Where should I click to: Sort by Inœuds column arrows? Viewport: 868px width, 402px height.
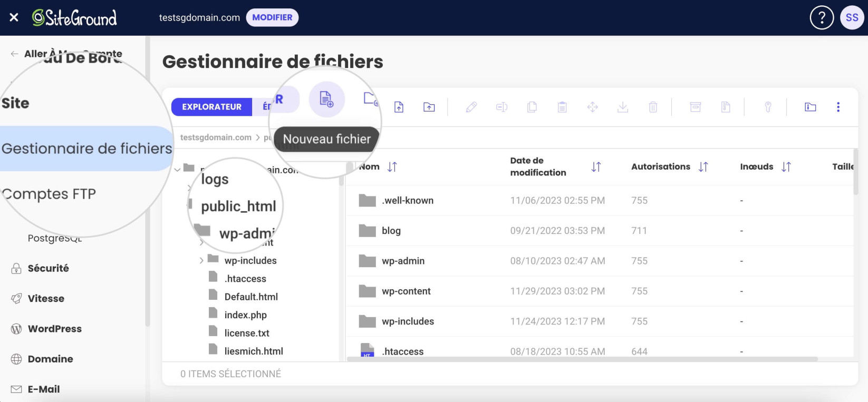(x=786, y=167)
